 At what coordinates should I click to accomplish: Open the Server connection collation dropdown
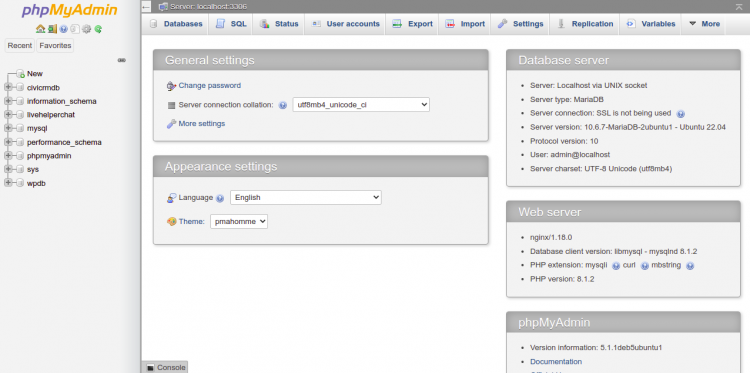tap(361, 105)
